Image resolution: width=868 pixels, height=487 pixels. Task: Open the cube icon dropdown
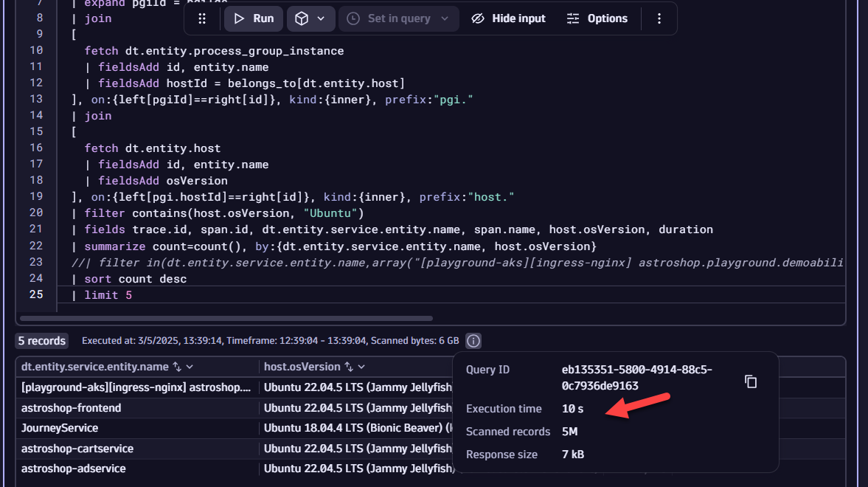coord(310,19)
